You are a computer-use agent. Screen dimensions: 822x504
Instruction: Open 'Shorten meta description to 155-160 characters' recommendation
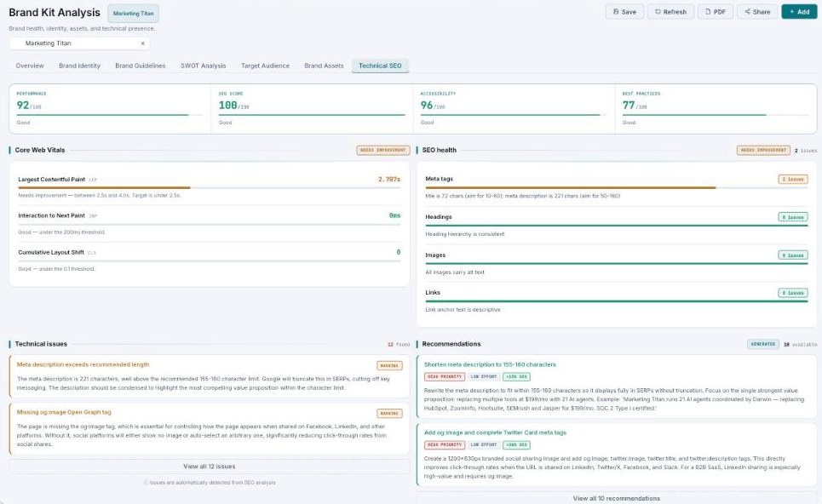point(490,364)
